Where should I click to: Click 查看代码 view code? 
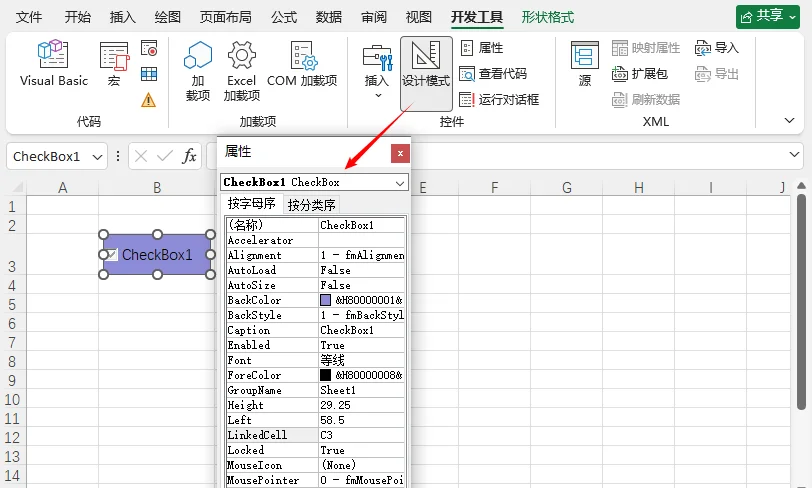tap(493, 74)
